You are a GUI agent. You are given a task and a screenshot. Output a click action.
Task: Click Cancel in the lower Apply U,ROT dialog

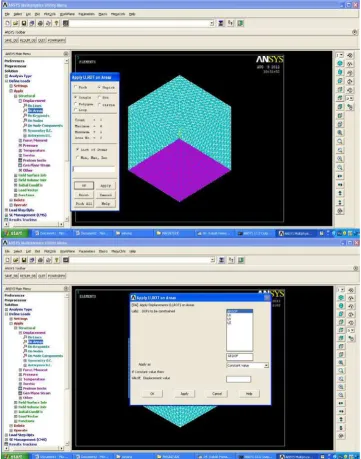tap(217, 394)
